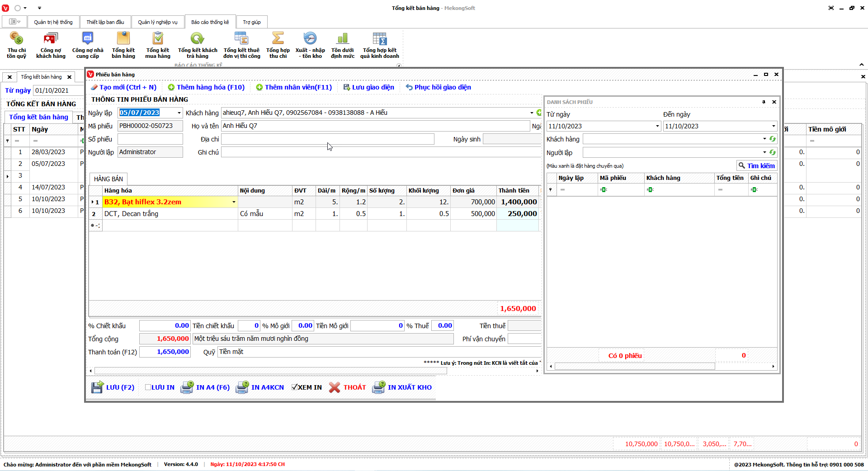Expand the Ngày lập date dropdown
The height and width of the screenshot is (471, 868).
179,113
